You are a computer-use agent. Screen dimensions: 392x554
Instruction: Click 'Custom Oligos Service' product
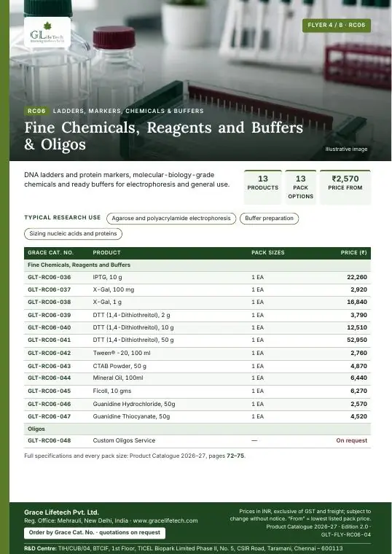(124, 440)
